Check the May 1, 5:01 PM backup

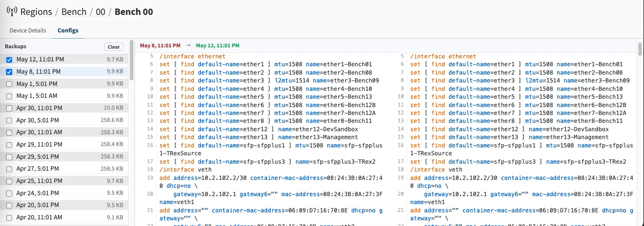pos(9,84)
